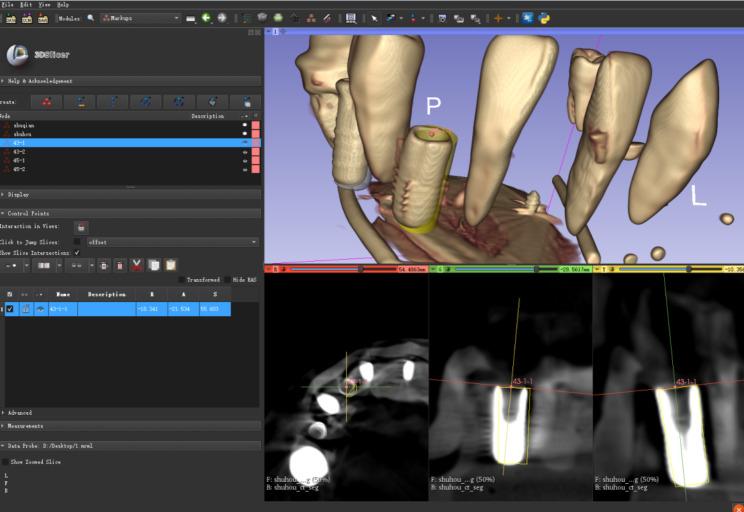Expand the Help & Acknowledgement section
The image size is (744, 512).
click(x=130, y=81)
